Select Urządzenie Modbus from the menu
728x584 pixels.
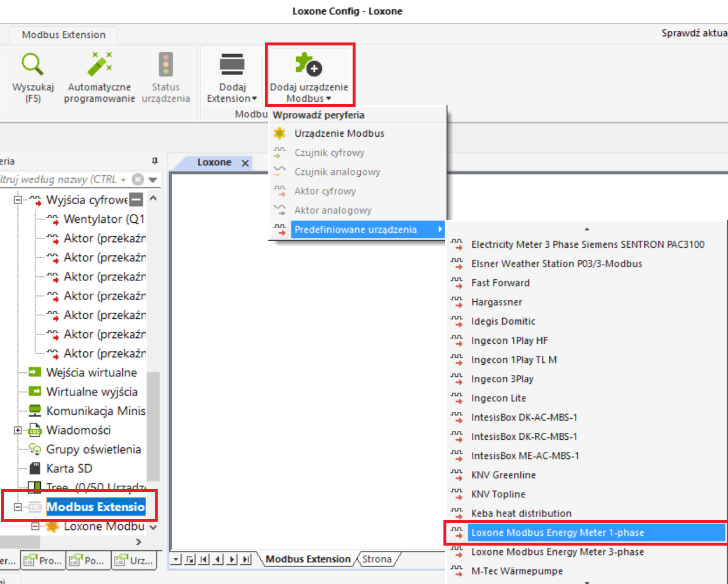(x=339, y=133)
